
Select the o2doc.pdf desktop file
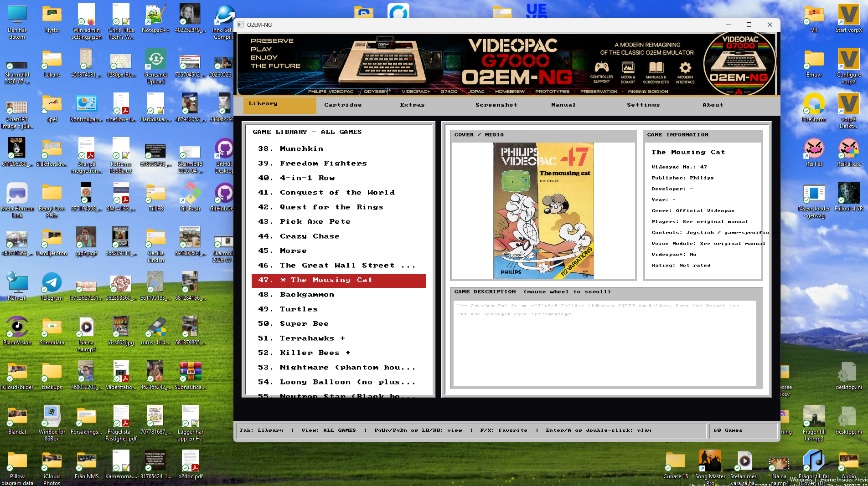pyautogui.click(x=190, y=466)
